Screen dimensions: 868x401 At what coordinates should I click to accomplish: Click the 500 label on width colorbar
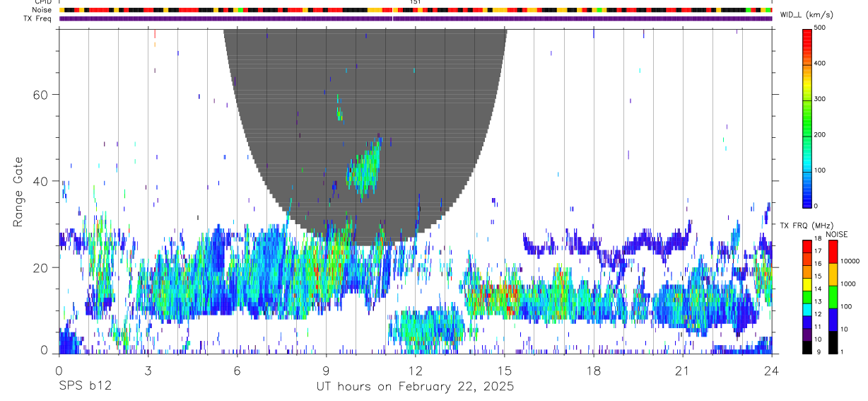tap(821, 28)
